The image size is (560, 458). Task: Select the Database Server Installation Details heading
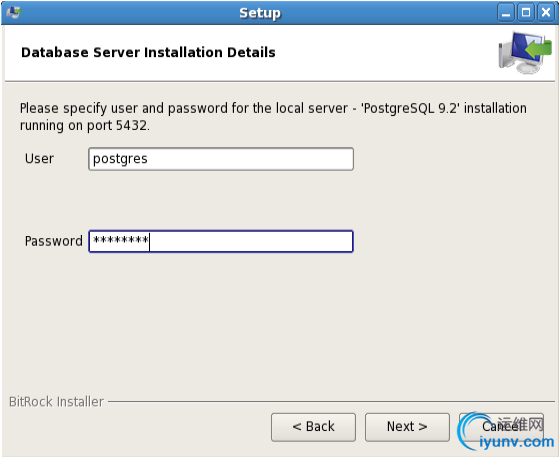[x=148, y=52]
